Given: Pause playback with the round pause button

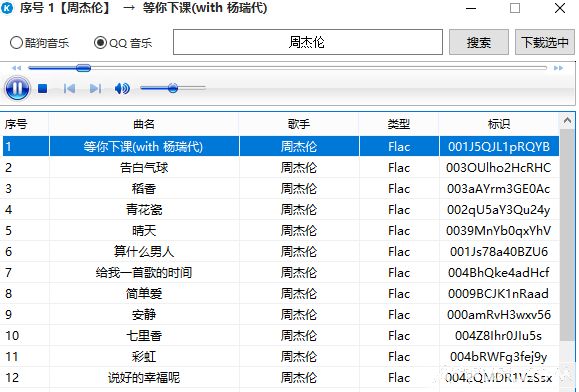Looking at the screenshot, I should (17, 88).
